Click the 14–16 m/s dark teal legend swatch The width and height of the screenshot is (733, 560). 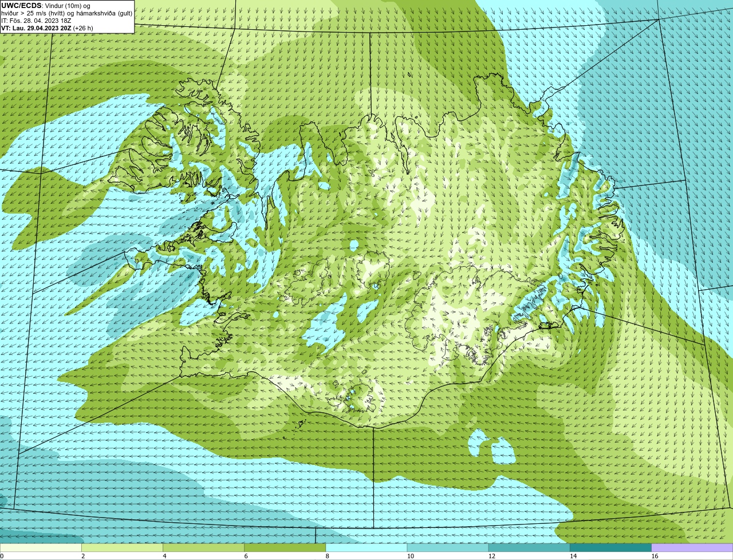[x=611, y=548]
